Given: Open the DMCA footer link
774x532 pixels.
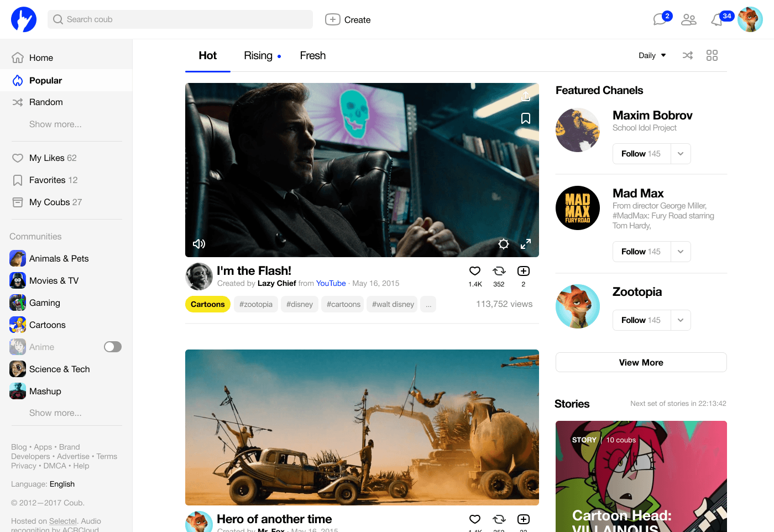Looking at the screenshot, I should [55, 466].
